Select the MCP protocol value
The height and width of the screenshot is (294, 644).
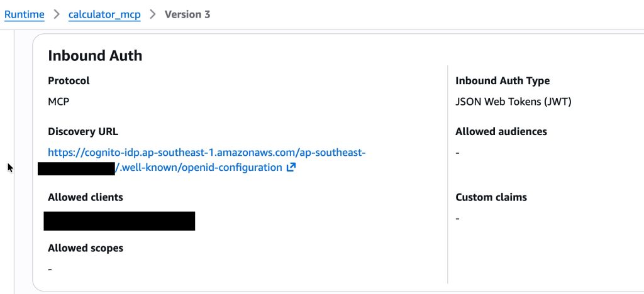[58, 101]
